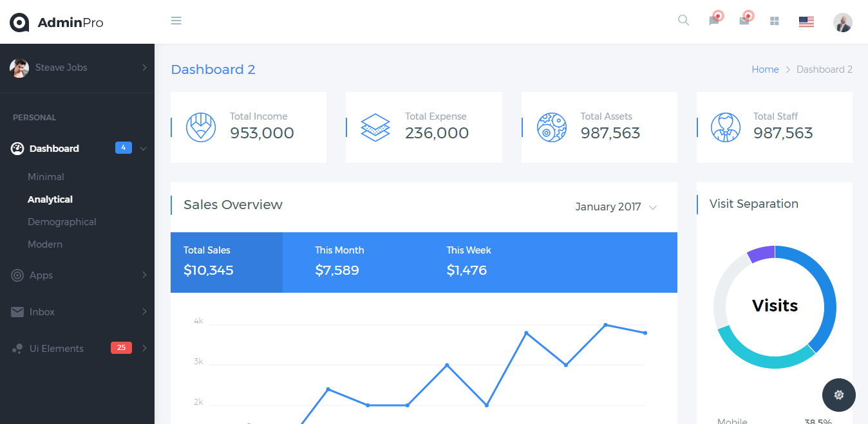Click the Visits donut center label
The height and width of the screenshot is (424, 868).
775,306
